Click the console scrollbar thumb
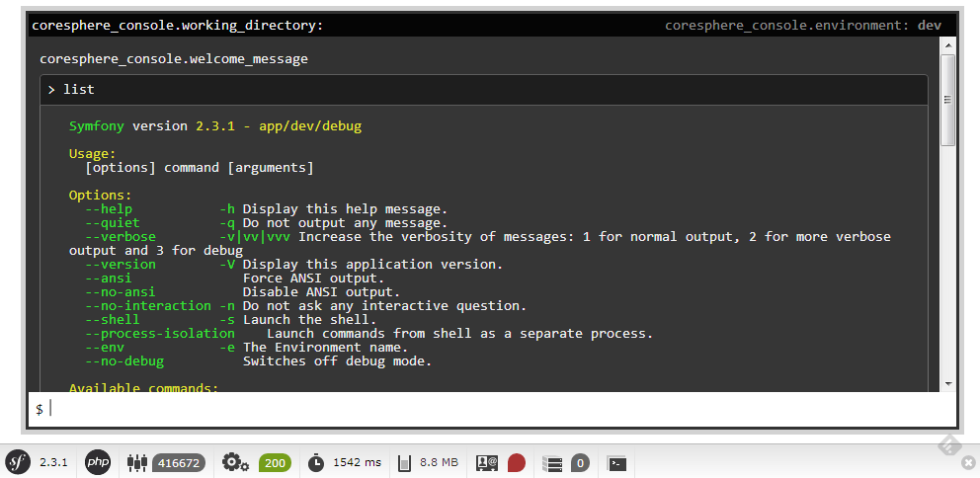The height and width of the screenshot is (478, 980). click(x=948, y=100)
